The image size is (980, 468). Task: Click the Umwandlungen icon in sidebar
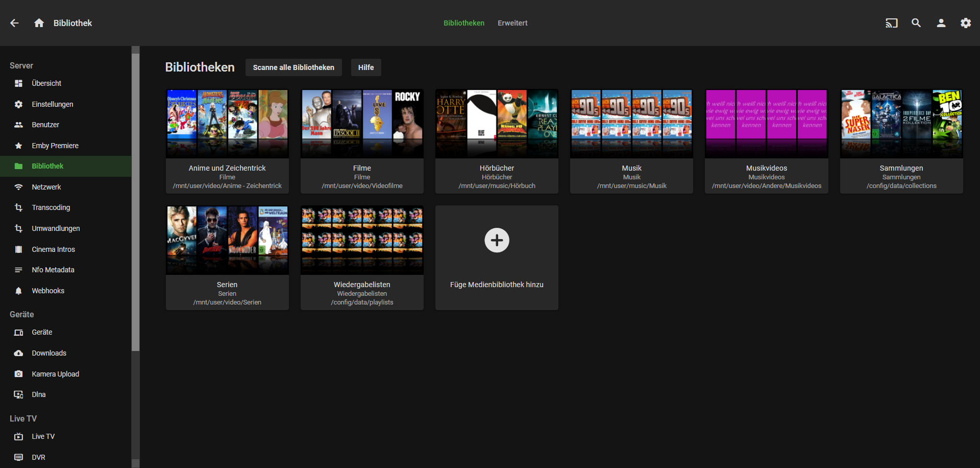(x=18, y=228)
